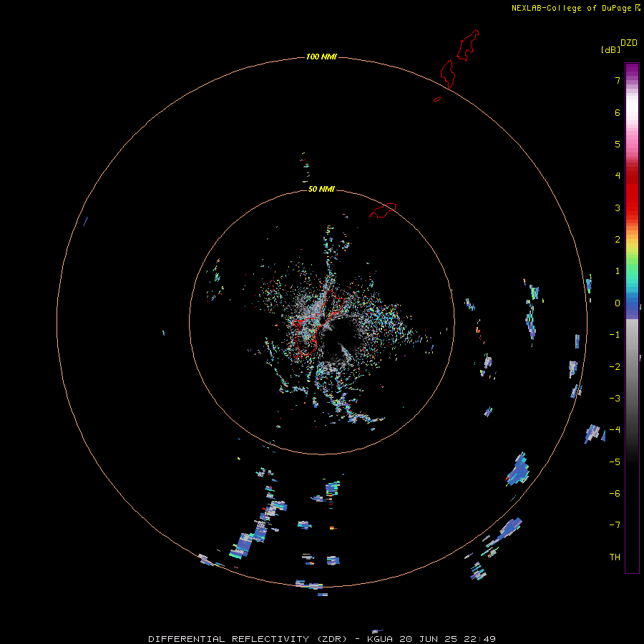The image size is (644, 644).
Task: Click the 3 dB value on the color scale
Action: 618,208
